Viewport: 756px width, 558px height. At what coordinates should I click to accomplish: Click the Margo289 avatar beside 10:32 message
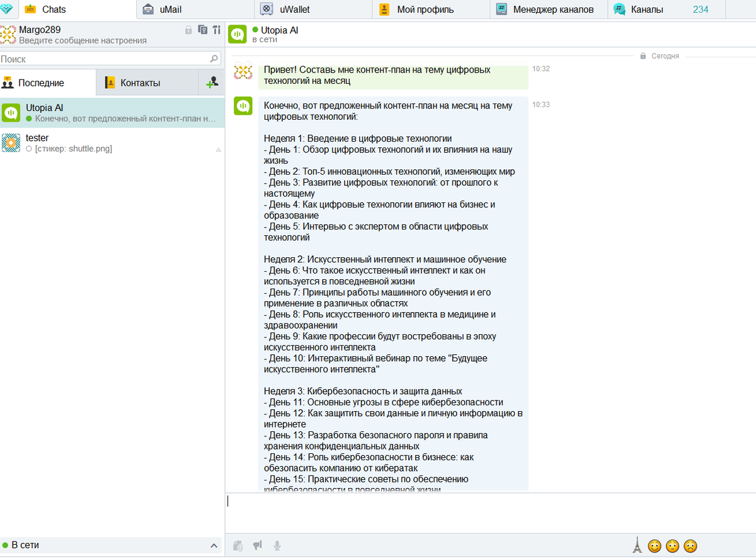tap(243, 71)
